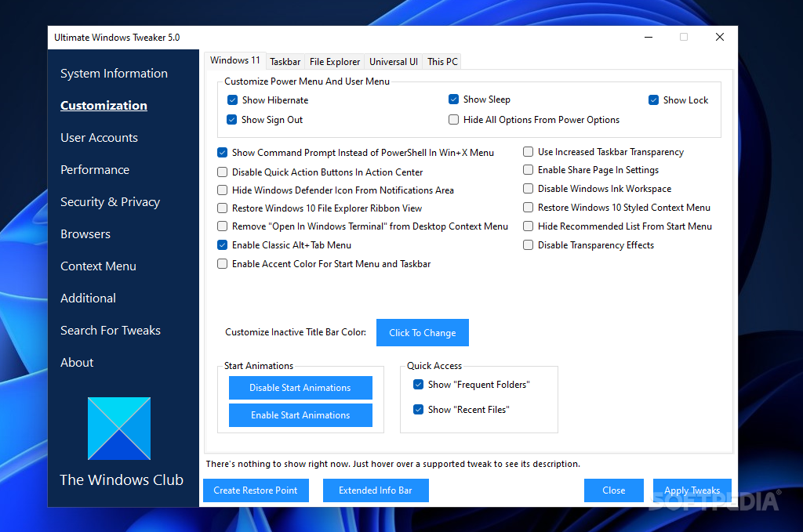
Task: Go to User Accounts section
Action: pyautogui.click(x=99, y=138)
